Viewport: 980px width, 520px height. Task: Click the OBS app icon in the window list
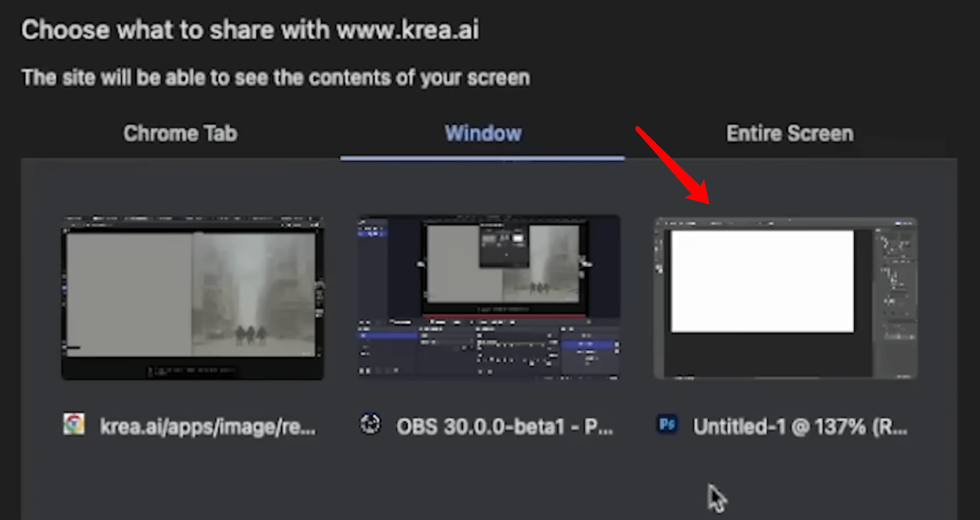[371, 425]
